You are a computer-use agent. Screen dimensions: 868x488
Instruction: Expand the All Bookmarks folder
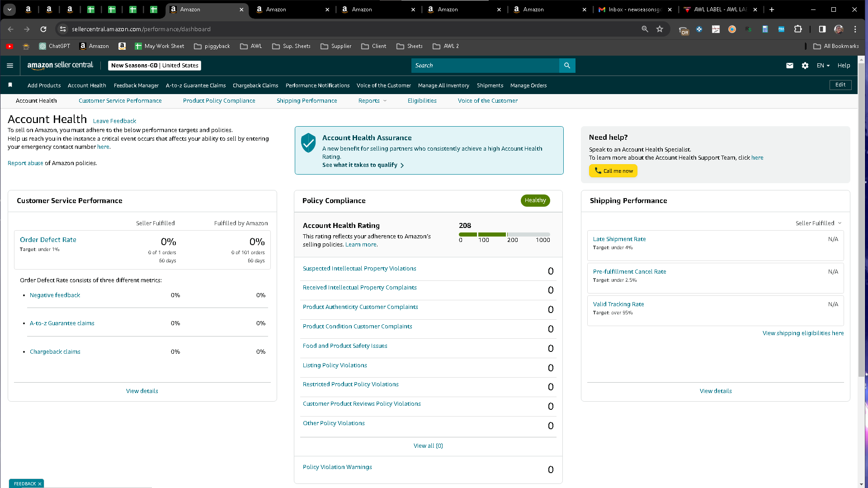(x=836, y=46)
